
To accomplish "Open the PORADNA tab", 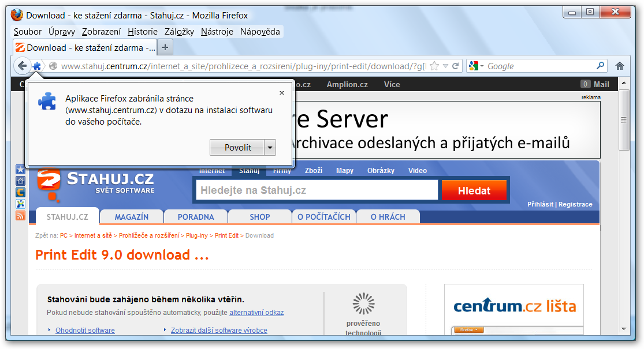I will (x=196, y=217).
